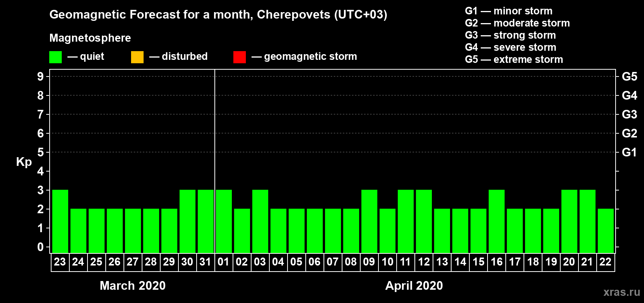The height and width of the screenshot is (303, 644).
Task: Select the bar for March 30
Action: pyautogui.click(x=188, y=221)
